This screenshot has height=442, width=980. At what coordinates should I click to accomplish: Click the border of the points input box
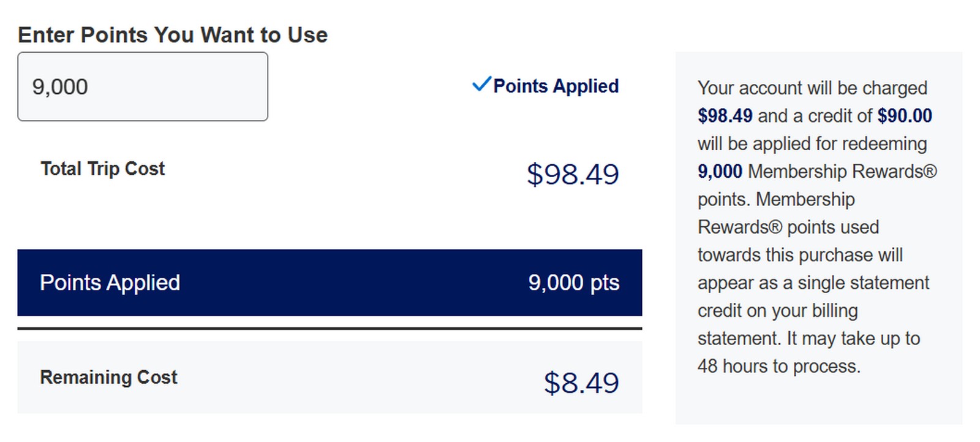coord(143,55)
